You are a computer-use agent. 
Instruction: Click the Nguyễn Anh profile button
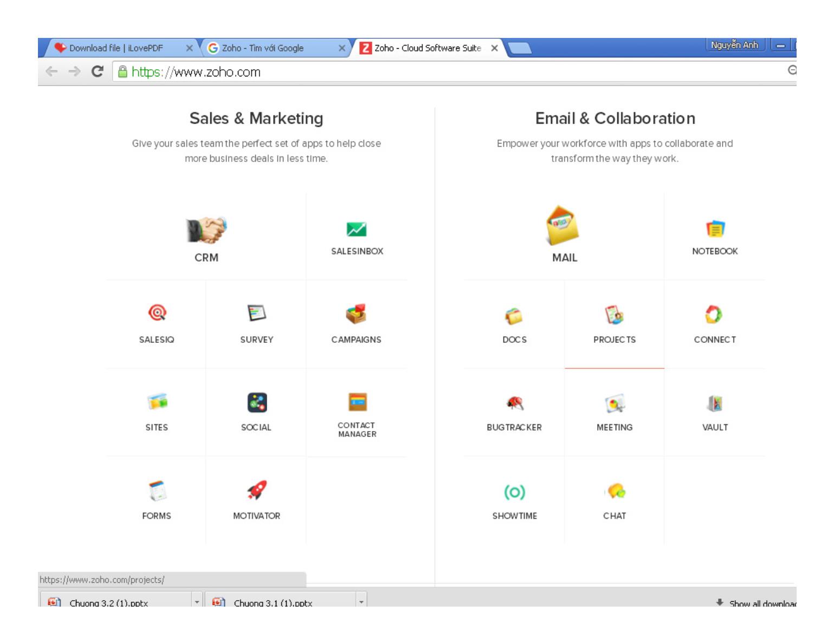735,45
